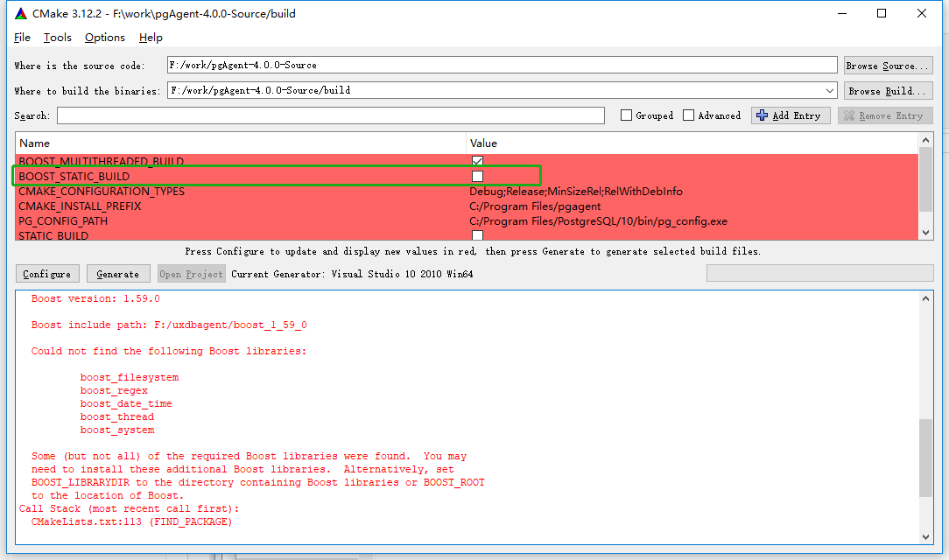Maximize the CMake window
The height and width of the screenshot is (560, 949).
coord(882,13)
